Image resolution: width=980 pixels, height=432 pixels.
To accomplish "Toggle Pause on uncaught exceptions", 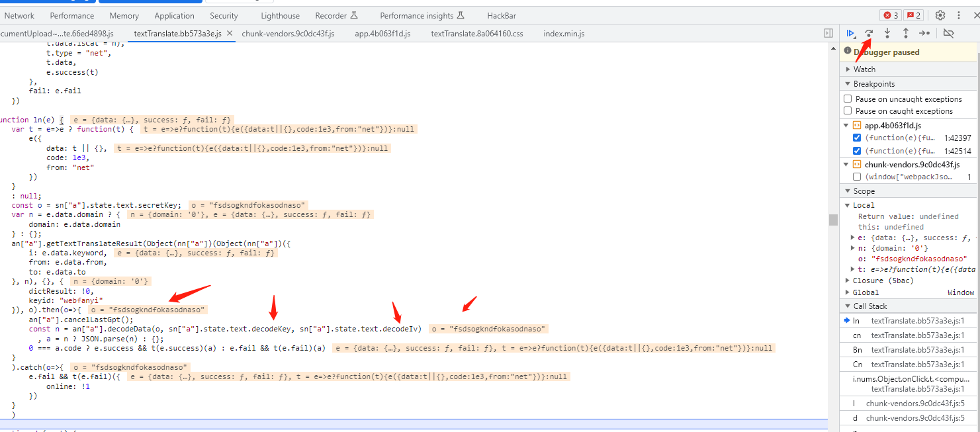I will 848,99.
